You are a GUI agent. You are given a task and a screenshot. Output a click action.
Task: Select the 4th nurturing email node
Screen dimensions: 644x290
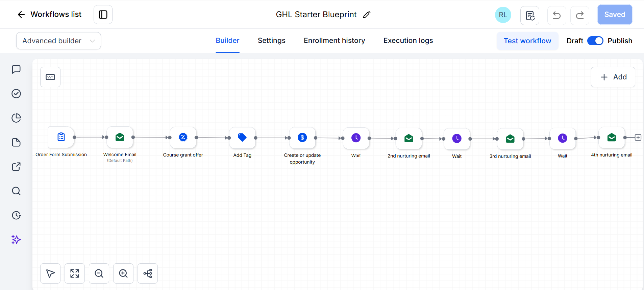[612, 137]
